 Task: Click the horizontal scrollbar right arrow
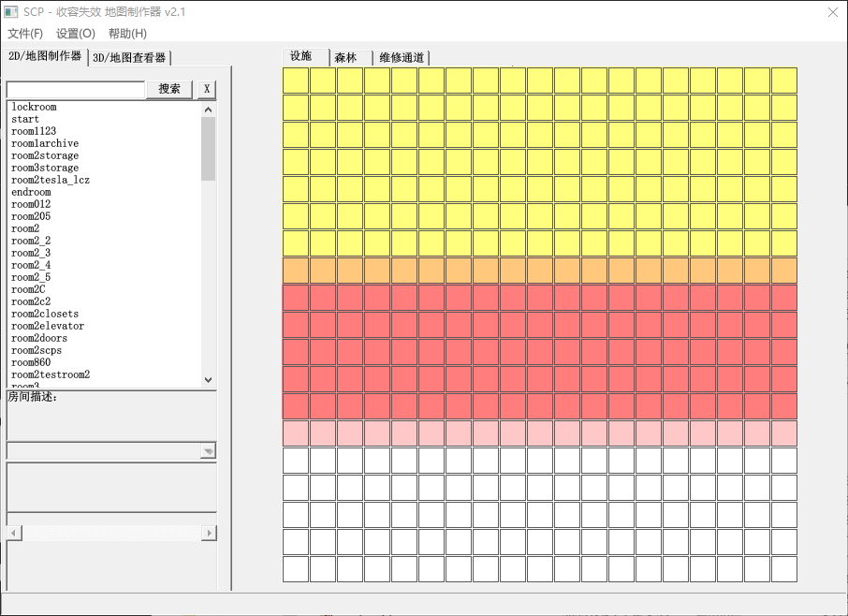[x=209, y=534]
